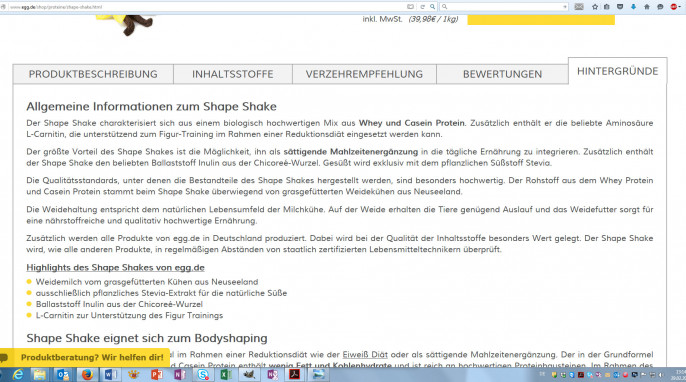Reload the page with refresh icon
686x382 pixels.
422,7
